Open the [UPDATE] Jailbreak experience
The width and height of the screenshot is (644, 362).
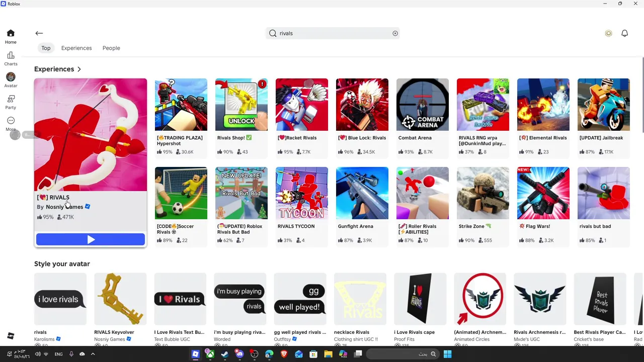pyautogui.click(x=604, y=118)
